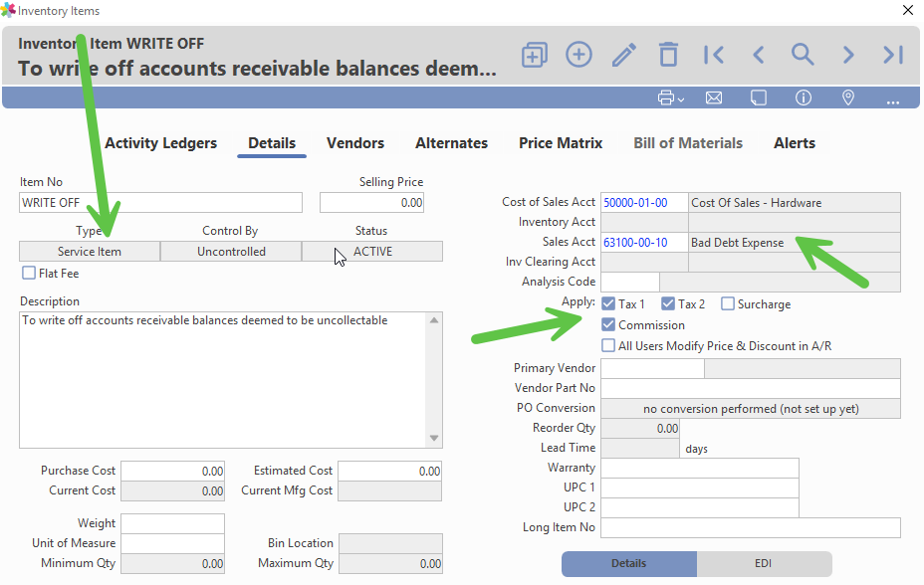Switch to Activity Ledgers tab
The width and height of the screenshot is (924, 585).
161,143
